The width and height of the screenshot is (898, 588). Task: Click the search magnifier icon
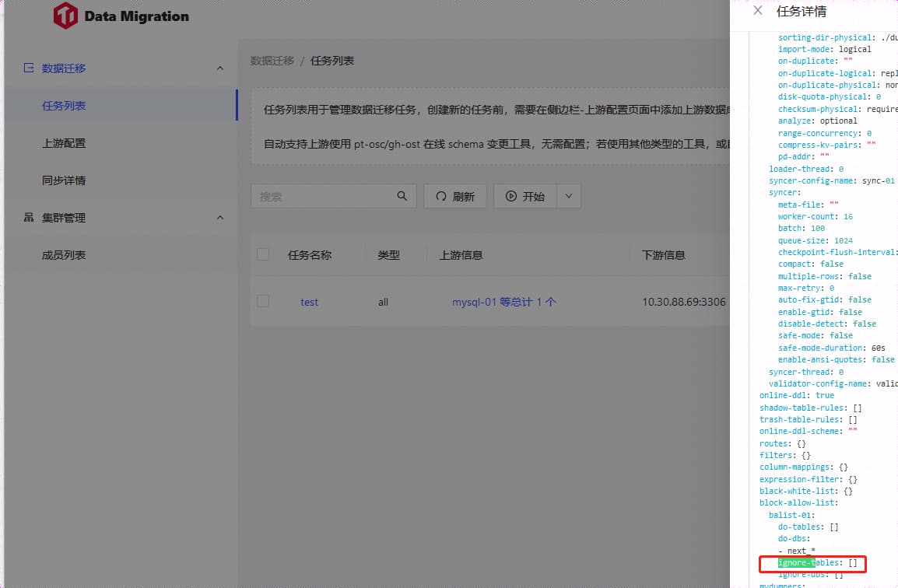402,196
